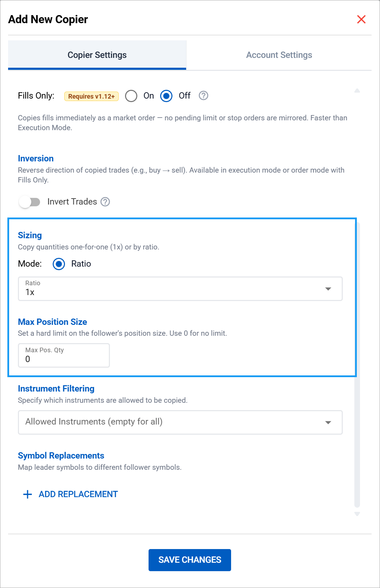Click the scroll up arrow

(x=357, y=91)
